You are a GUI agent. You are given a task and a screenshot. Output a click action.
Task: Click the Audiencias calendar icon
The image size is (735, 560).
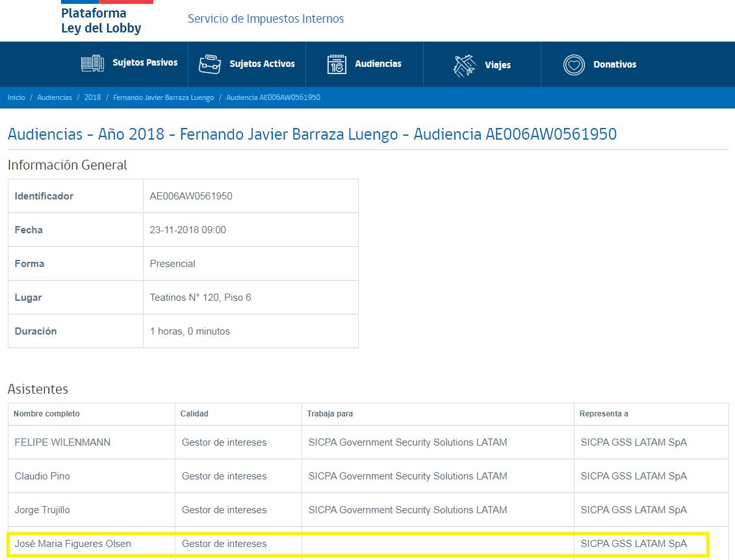[337, 64]
